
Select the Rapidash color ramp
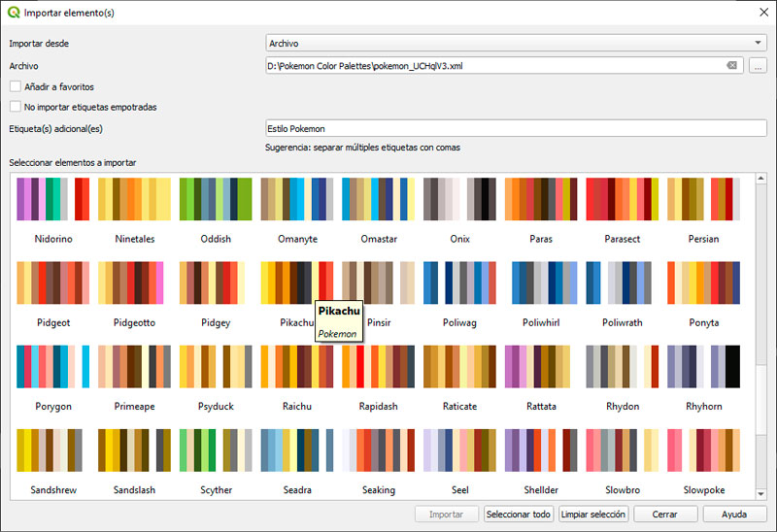click(379, 367)
